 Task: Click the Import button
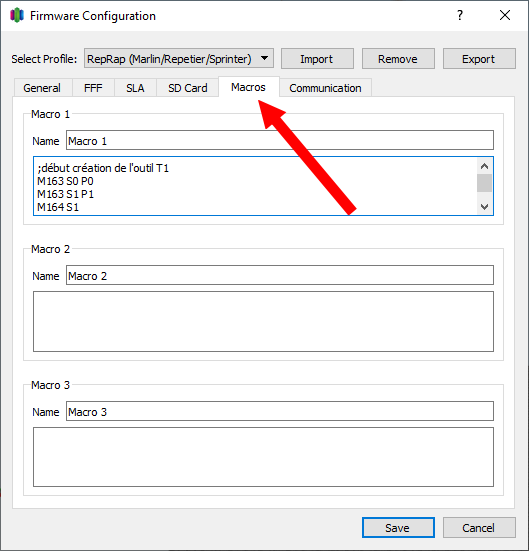point(317,59)
